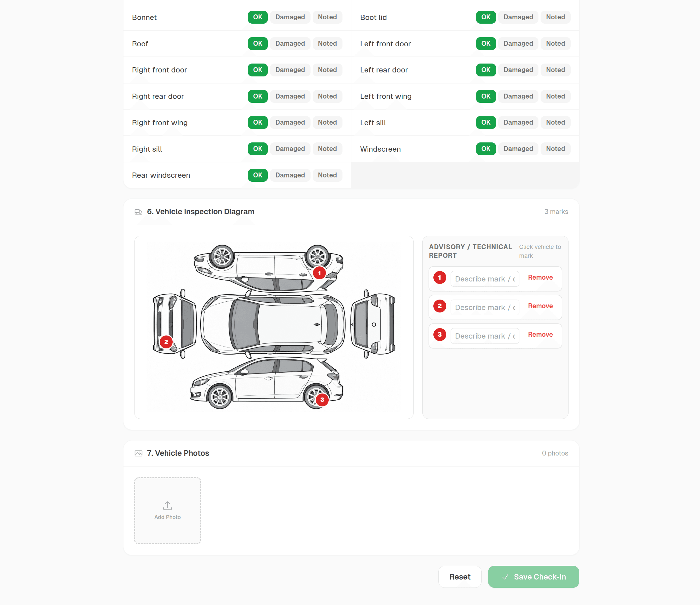
Task: Mark Rear windscreen as Damaged
Action: (290, 175)
